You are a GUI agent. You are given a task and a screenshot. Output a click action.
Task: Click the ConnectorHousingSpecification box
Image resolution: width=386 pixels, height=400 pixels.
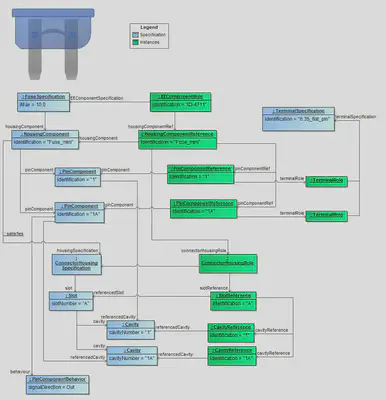[x=77, y=265]
